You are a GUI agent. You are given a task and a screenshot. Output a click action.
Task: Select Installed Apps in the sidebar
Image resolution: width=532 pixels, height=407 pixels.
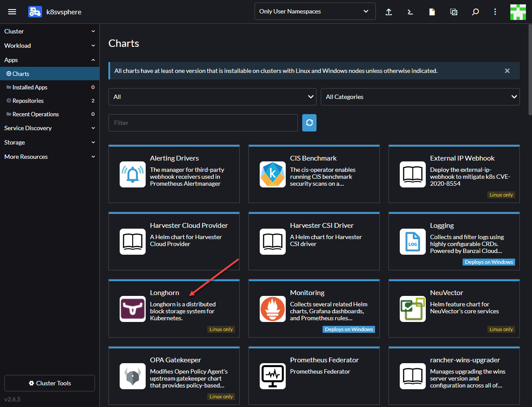coord(30,87)
